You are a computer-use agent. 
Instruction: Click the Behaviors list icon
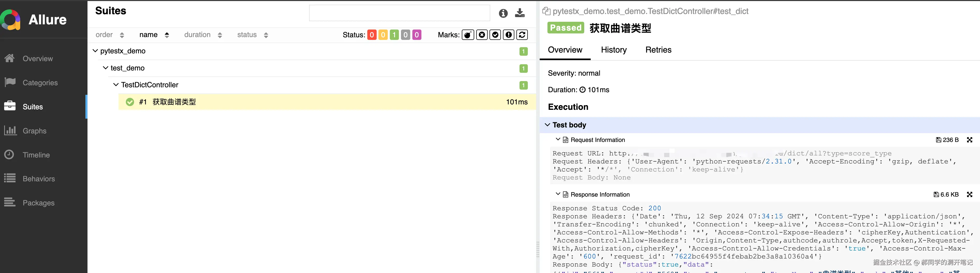(x=10, y=178)
